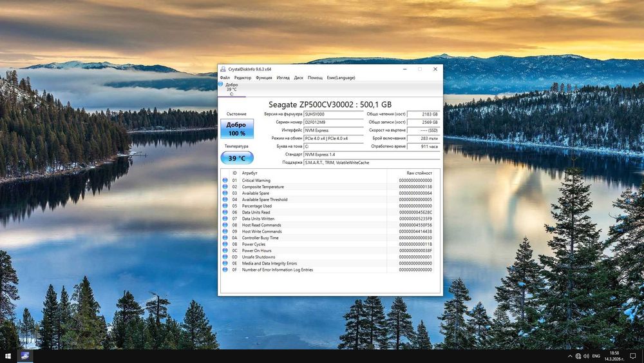The image size is (644, 363).
Task: Click the Raw стойност column header
Action: click(419, 173)
